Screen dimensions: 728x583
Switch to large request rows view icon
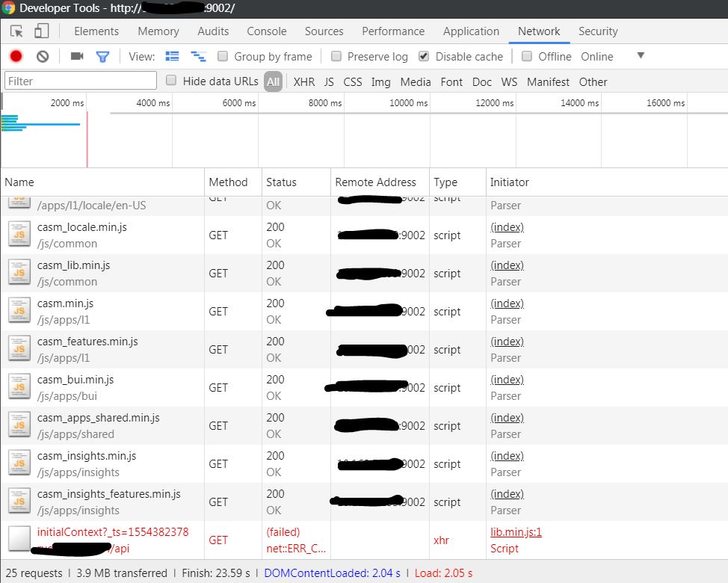[173, 56]
